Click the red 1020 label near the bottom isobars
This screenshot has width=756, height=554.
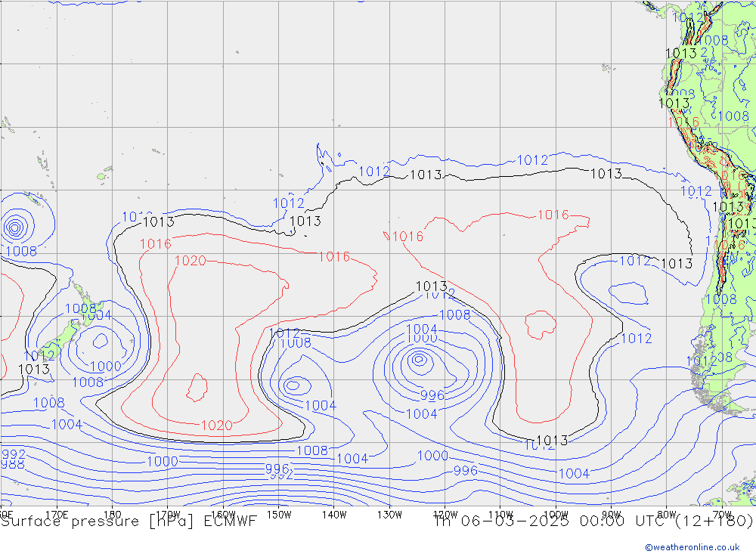216,426
